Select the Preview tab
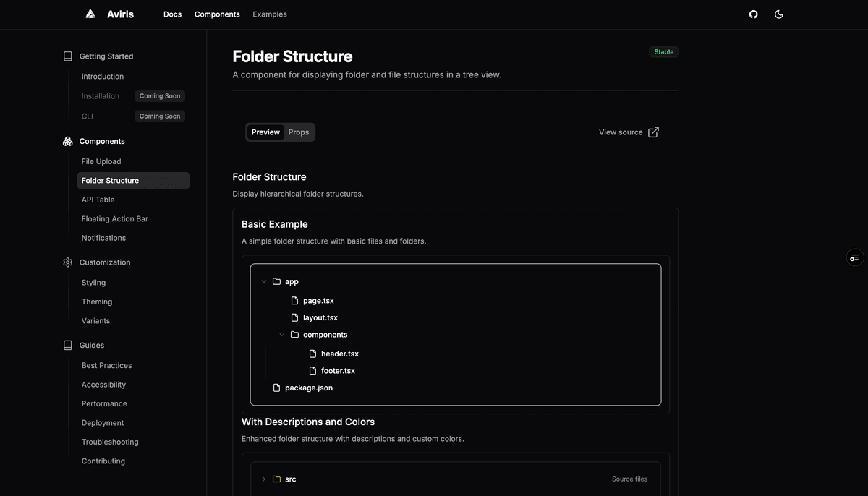Image resolution: width=868 pixels, height=496 pixels. click(265, 132)
